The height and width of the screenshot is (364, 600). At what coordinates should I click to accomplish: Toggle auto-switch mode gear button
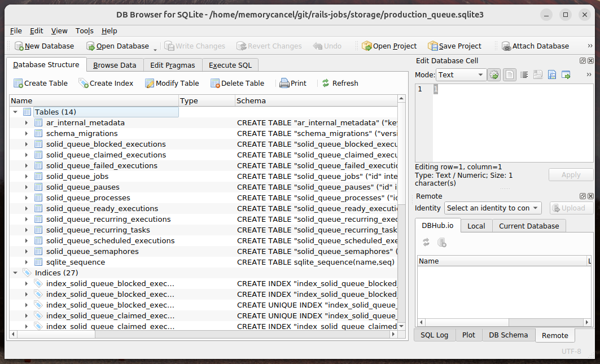click(494, 74)
